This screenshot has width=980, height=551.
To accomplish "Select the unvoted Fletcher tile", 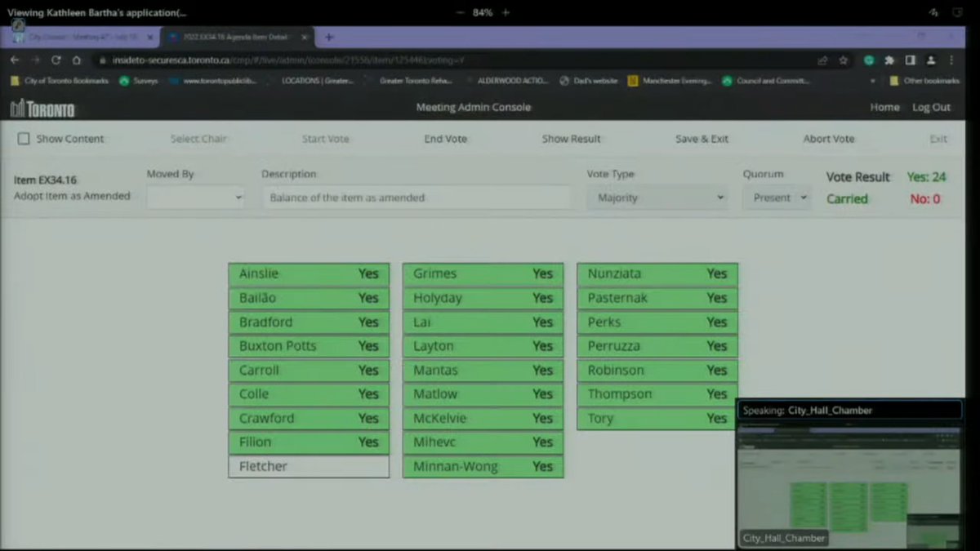I will point(309,467).
